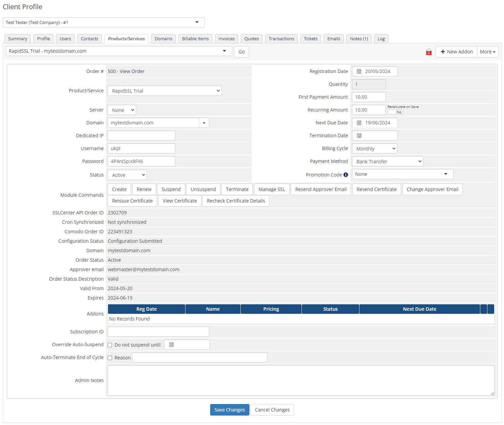Click inside the Subscription ID field

coord(158,331)
